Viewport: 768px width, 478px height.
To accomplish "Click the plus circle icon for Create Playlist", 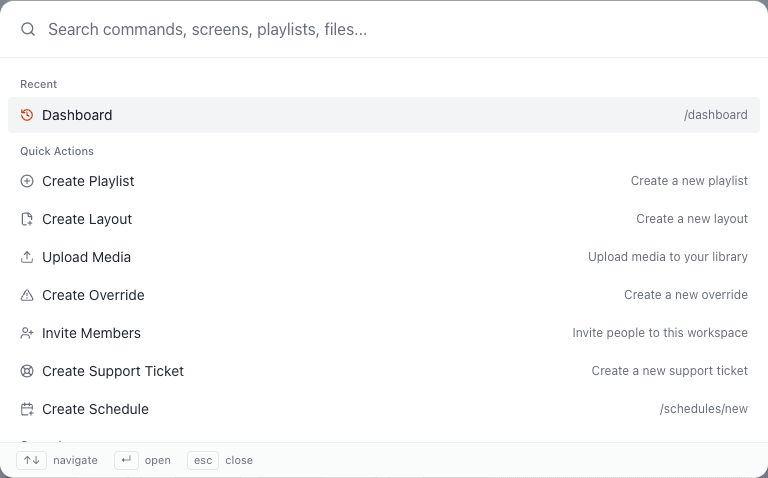I will coord(27,181).
